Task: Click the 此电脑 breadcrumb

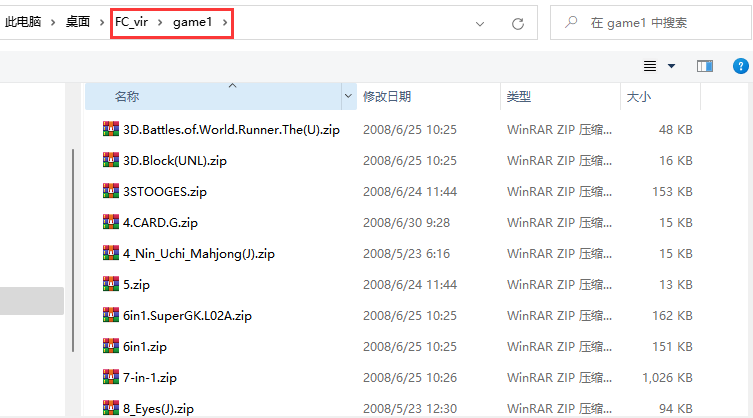Action: tap(23, 22)
